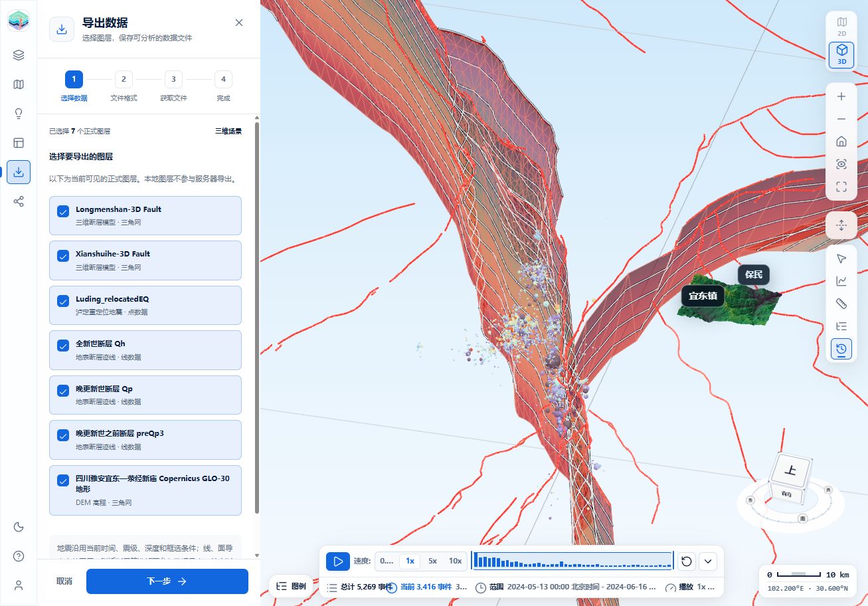Expand timeline panel chevron down
Screen dimensions: 868x606
708,561
